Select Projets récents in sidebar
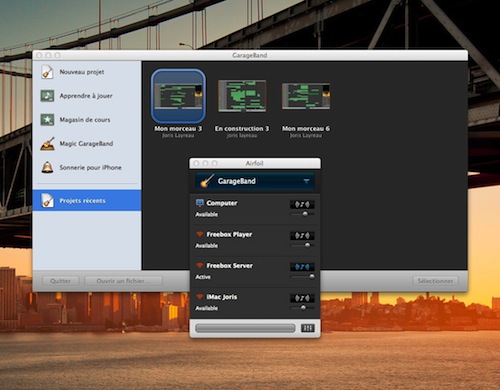The image size is (500, 390). point(87,200)
